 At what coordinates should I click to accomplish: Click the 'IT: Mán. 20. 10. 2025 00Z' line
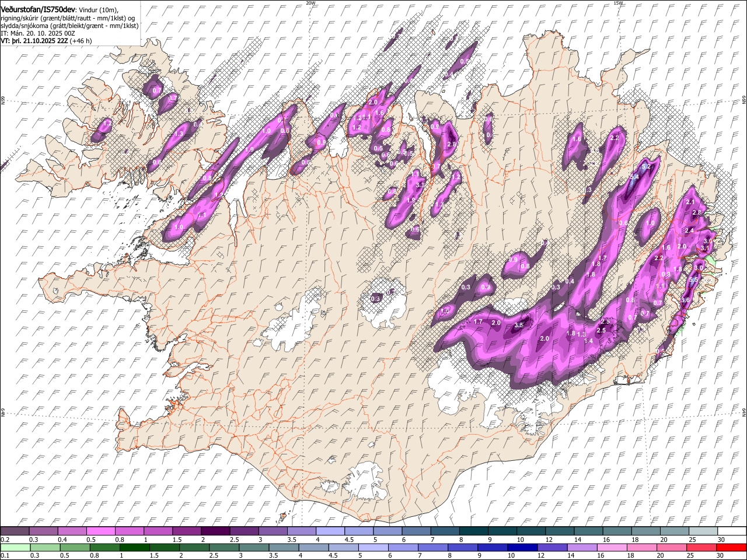[x=38, y=33]
